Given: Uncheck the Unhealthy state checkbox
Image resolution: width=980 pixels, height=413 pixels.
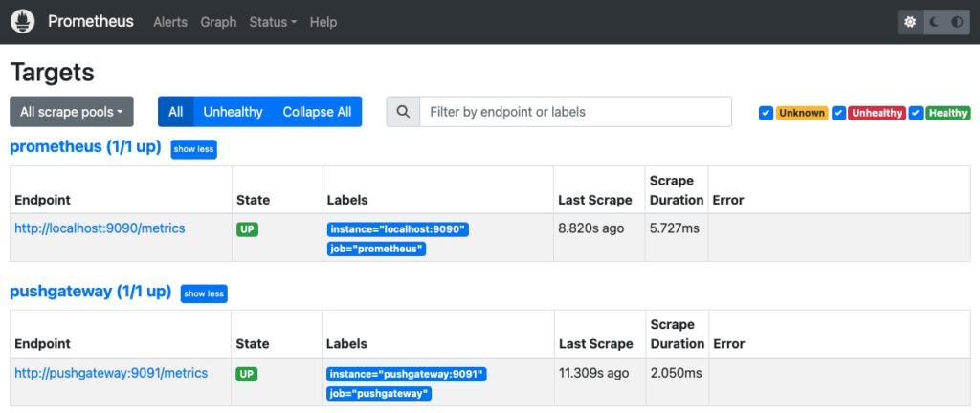Looking at the screenshot, I should click(x=839, y=113).
